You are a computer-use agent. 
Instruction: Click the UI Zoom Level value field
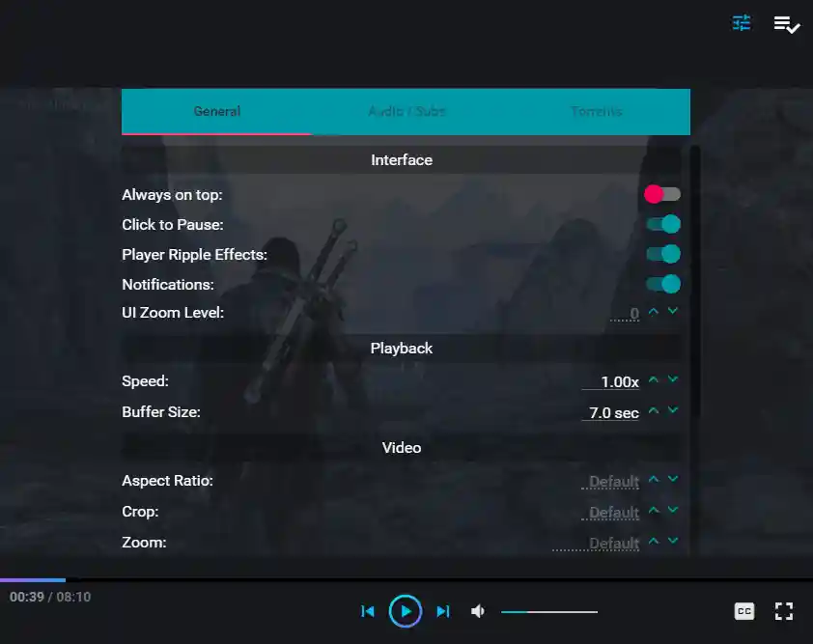point(625,313)
